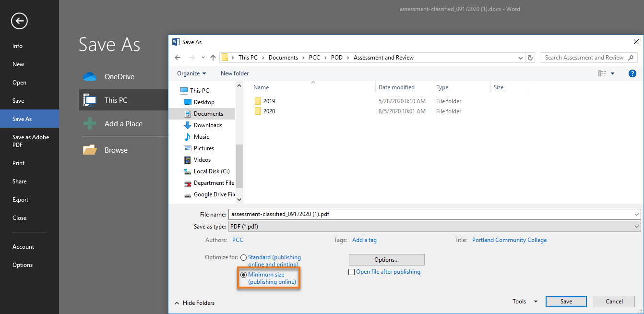
Task: Click the Add a tag link
Action: click(x=364, y=240)
